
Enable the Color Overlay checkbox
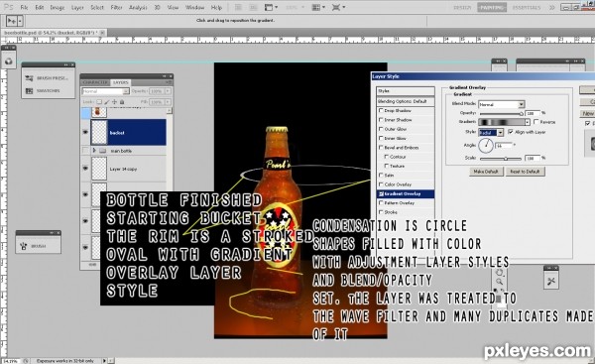point(381,184)
